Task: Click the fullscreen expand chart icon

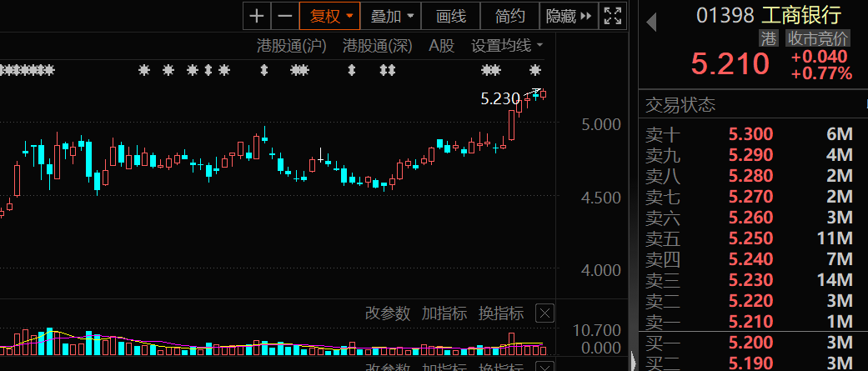Action: tap(613, 15)
